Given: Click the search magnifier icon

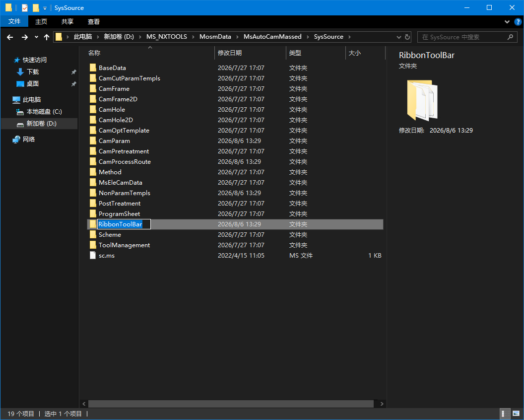Looking at the screenshot, I should (510, 37).
